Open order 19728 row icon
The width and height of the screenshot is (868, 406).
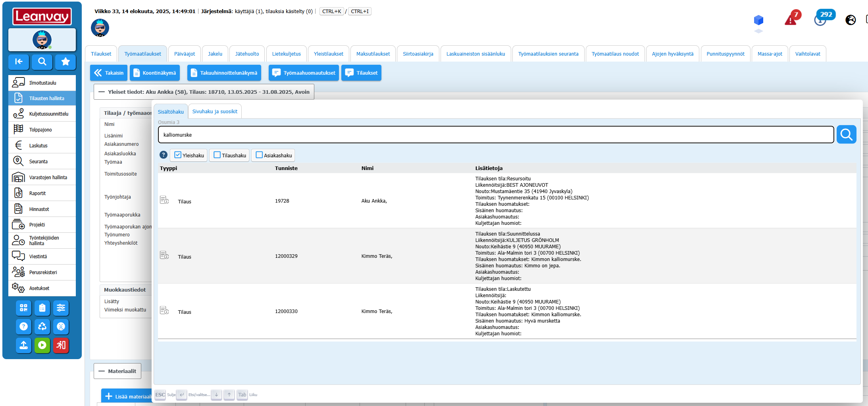pos(164,200)
